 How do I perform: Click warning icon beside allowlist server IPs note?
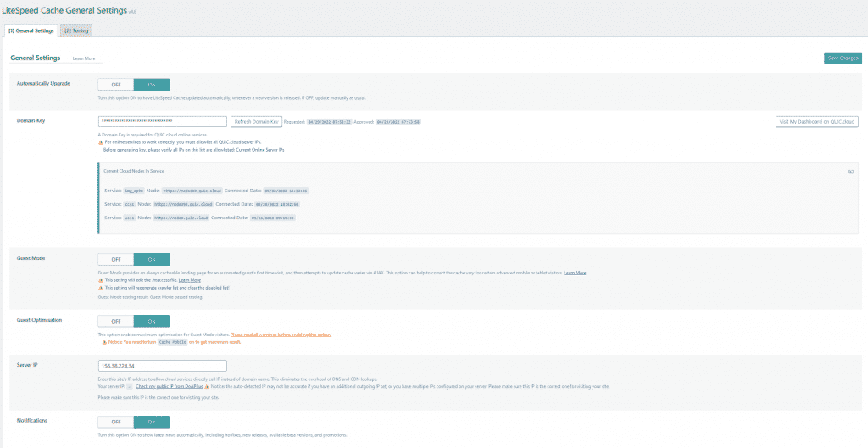click(x=101, y=142)
